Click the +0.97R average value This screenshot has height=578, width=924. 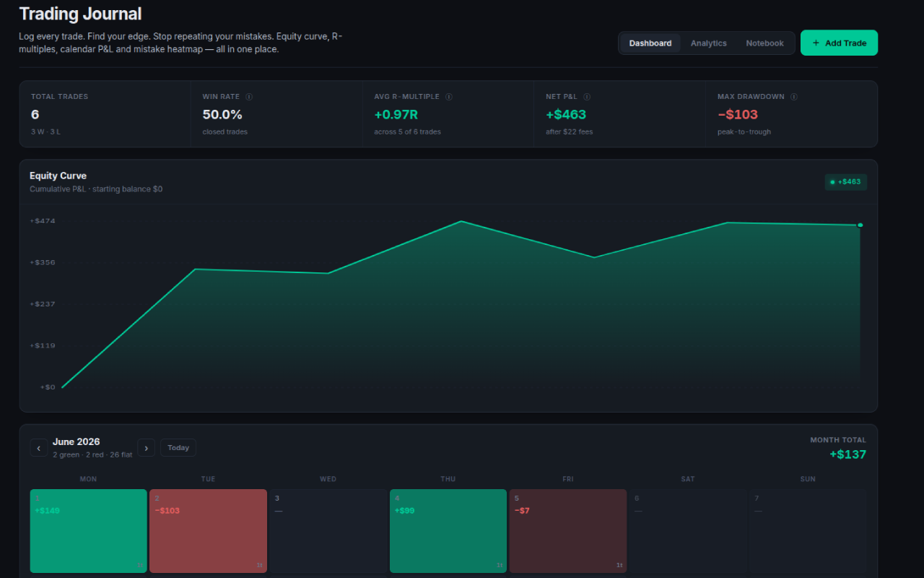(396, 114)
